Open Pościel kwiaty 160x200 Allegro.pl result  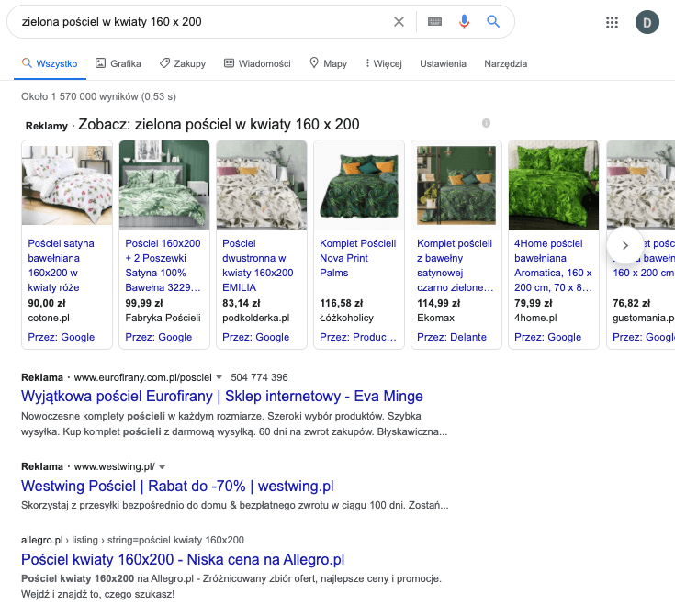(183, 560)
